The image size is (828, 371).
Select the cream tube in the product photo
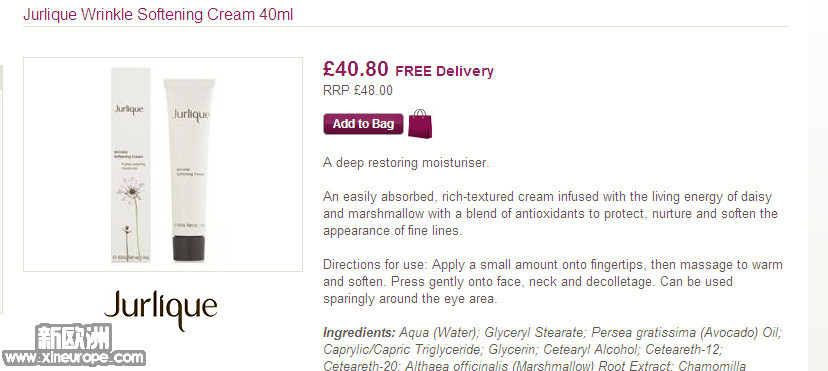click(x=189, y=169)
